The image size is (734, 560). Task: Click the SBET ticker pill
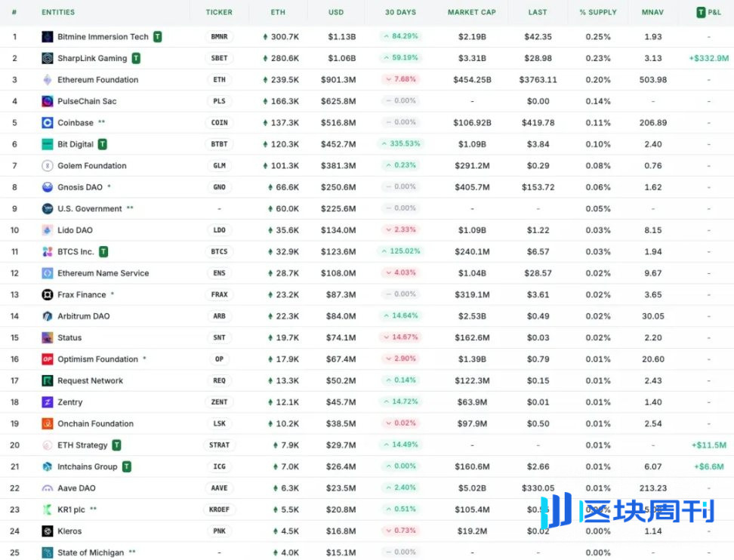219,58
